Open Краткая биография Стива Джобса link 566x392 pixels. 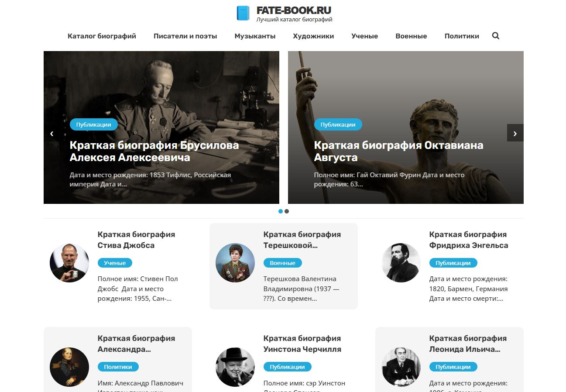click(136, 240)
